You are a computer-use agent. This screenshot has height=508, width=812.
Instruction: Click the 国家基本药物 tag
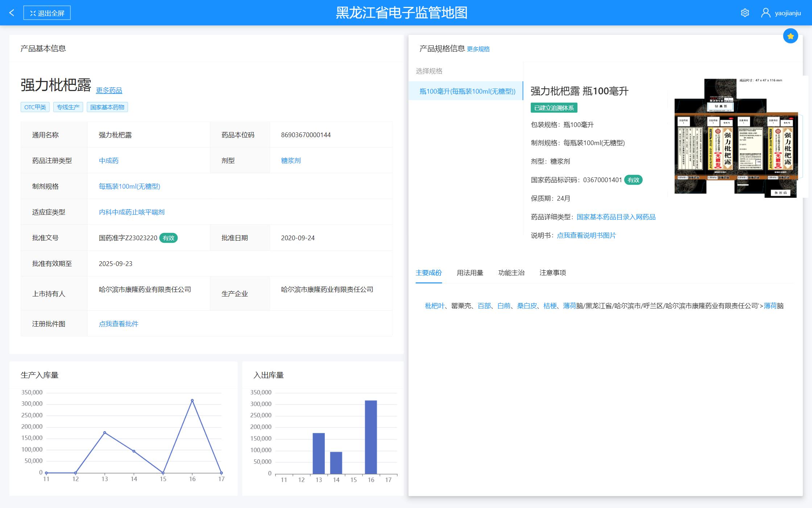(x=107, y=107)
